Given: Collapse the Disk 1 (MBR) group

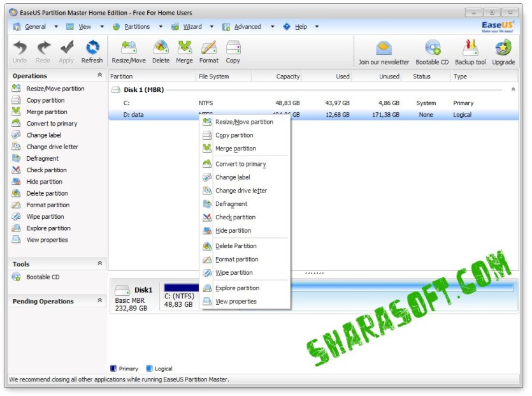Looking at the screenshot, I should (513, 89).
